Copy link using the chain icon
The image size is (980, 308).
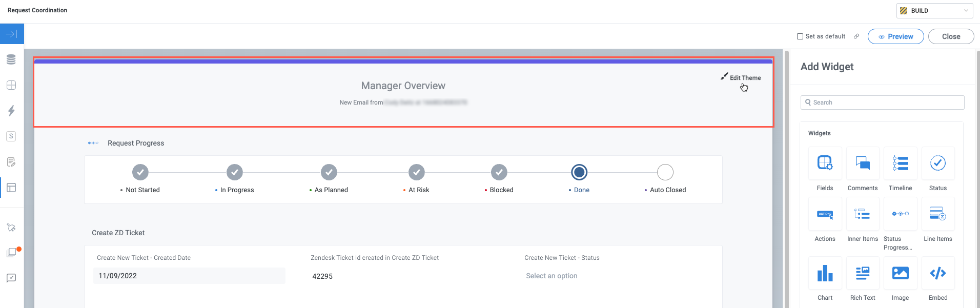[x=856, y=36]
